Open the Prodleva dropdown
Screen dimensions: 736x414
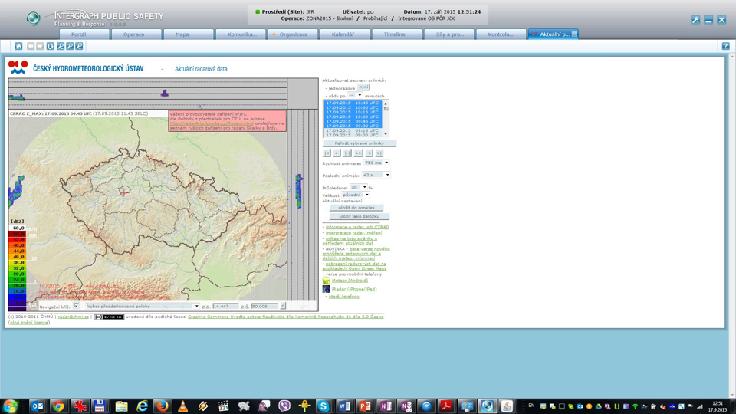(376, 175)
